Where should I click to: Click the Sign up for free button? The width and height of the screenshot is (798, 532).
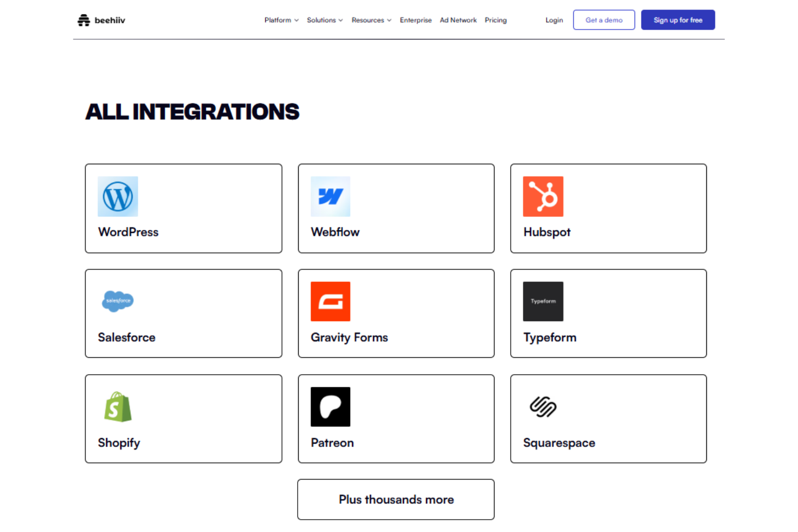tap(678, 19)
